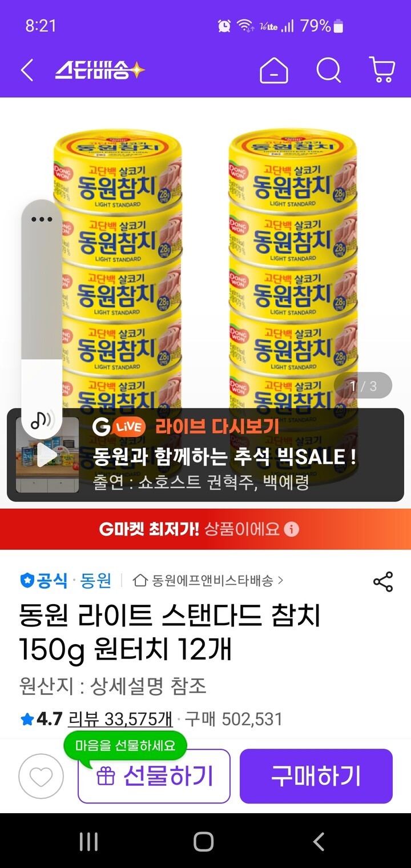Tap 선물하기 gift button

tap(154, 776)
